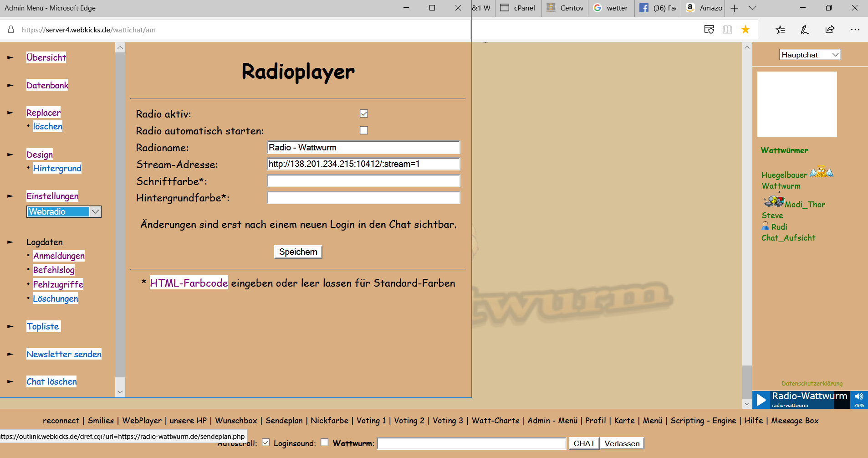Click the add notes pen icon
The height and width of the screenshot is (458, 868).
(x=805, y=30)
